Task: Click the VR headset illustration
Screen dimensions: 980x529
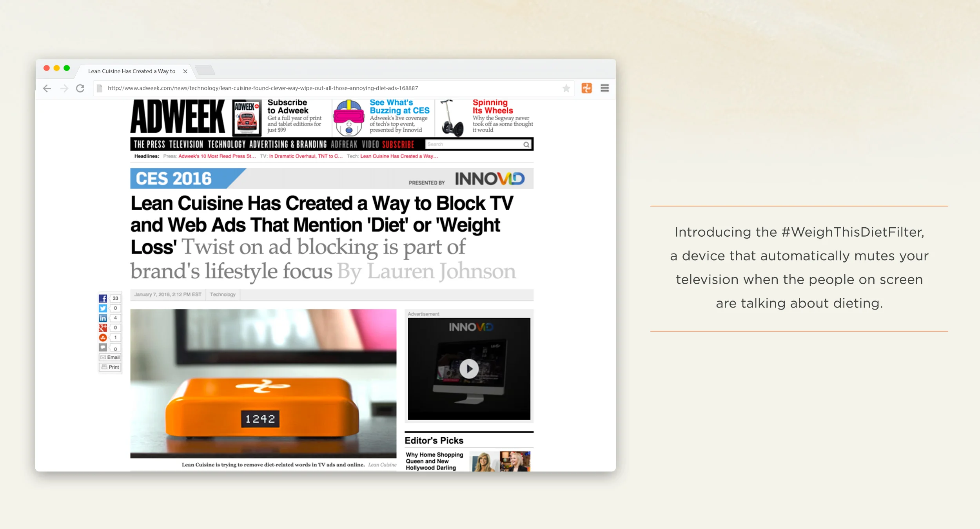Action: [x=348, y=117]
